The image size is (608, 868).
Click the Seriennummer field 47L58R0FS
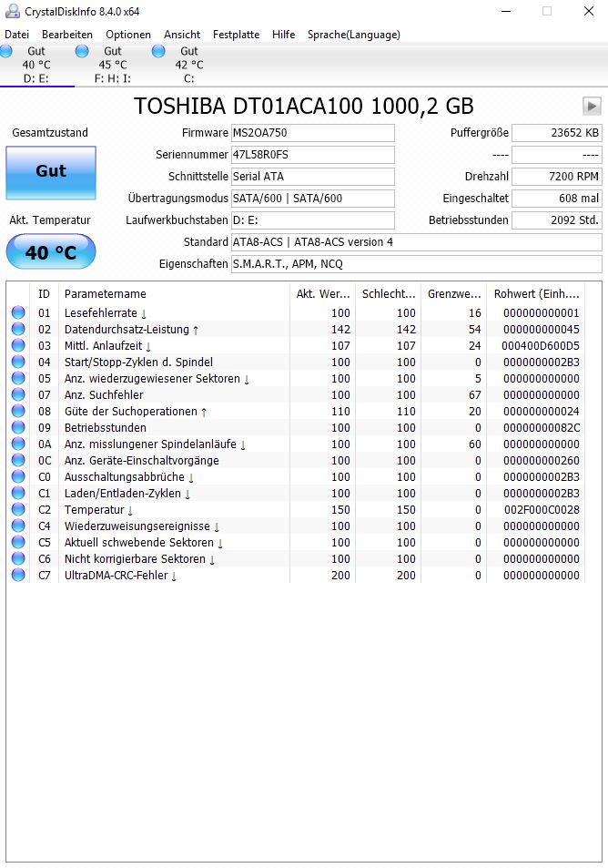(312, 155)
